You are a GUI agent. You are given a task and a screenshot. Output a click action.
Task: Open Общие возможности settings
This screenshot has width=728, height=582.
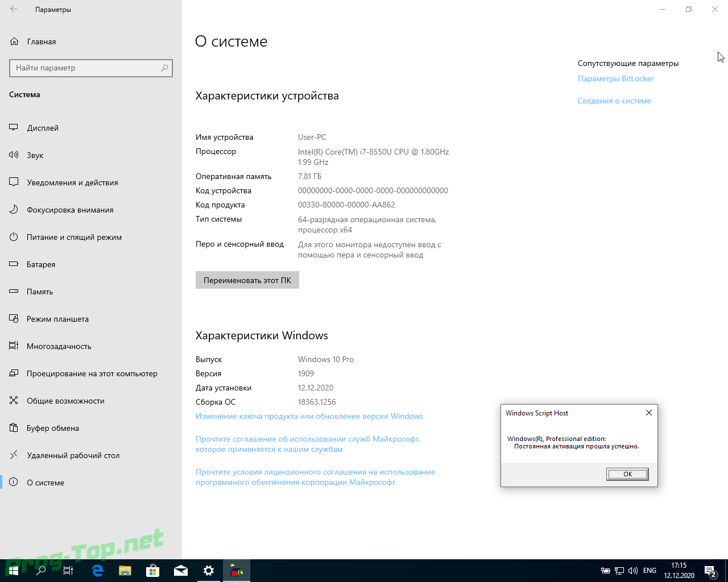91,401
